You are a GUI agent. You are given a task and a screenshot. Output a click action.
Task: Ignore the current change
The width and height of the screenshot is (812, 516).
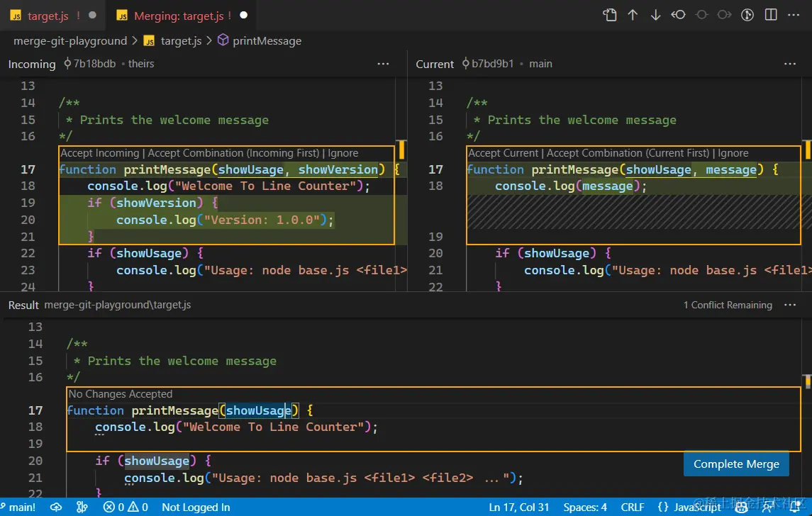point(734,153)
